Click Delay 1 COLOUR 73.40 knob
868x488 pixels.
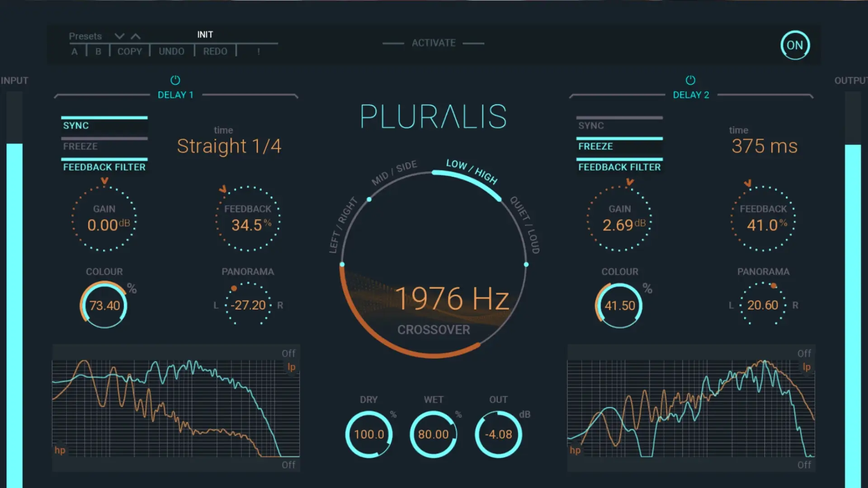click(104, 305)
